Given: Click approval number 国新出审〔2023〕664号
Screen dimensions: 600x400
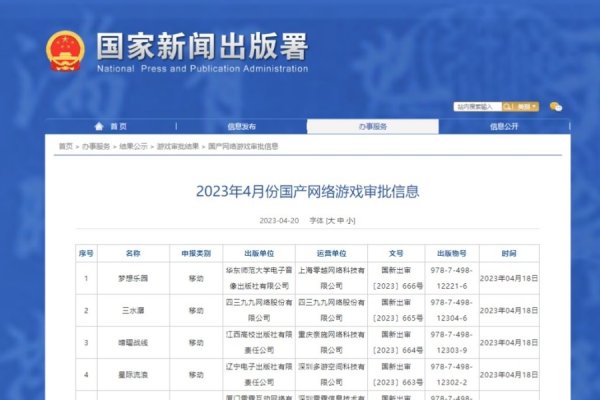Looking at the screenshot, I should click(x=396, y=343).
